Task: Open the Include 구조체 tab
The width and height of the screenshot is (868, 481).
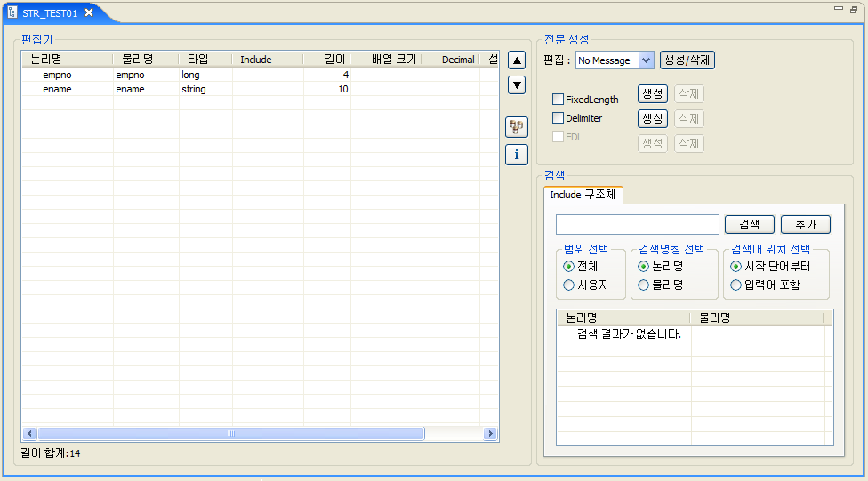Action: [x=583, y=195]
